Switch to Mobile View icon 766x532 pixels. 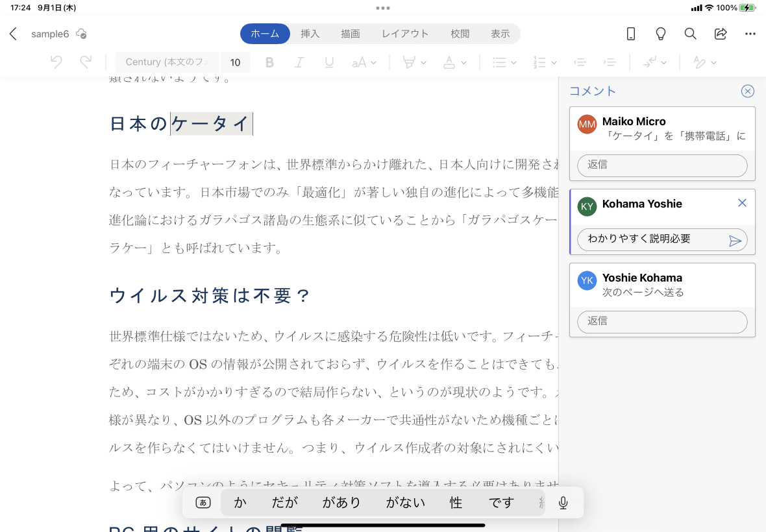pos(630,33)
